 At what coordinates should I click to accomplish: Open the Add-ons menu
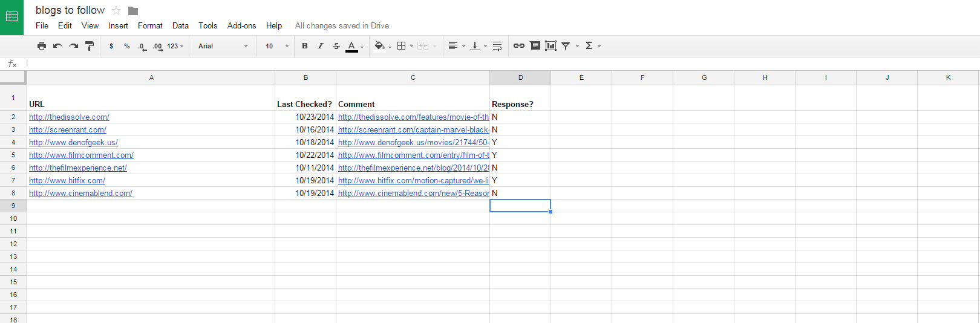tap(241, 25)
